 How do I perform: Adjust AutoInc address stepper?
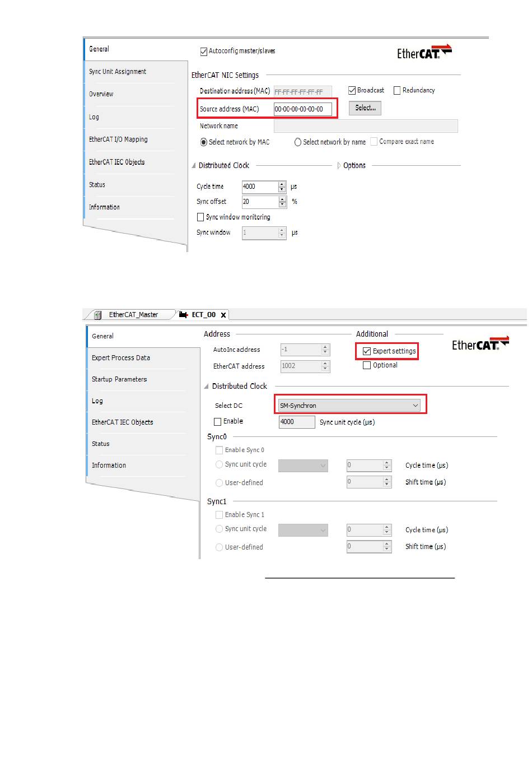click(325, 350)
